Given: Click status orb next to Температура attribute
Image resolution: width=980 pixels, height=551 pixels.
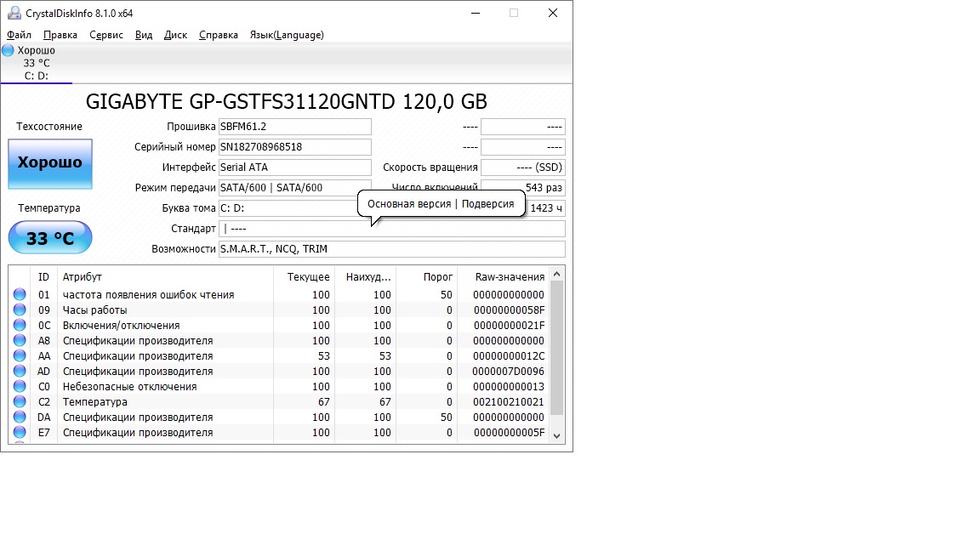Looking at the screenshot, I should [x=20, y=402].
